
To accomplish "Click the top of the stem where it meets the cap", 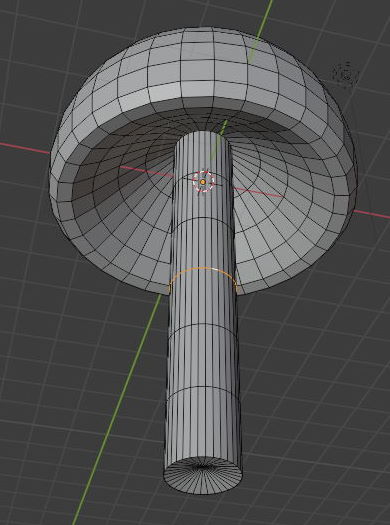I will pos(203,134).
